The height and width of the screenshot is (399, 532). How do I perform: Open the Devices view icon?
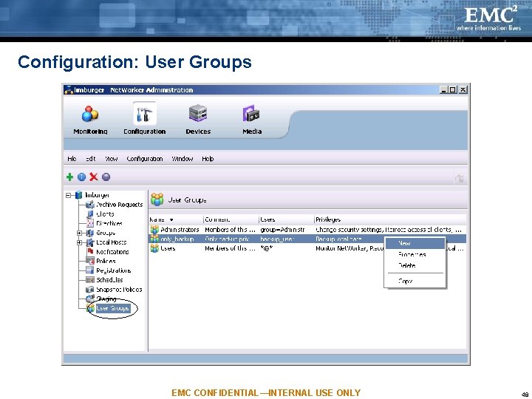198,114
